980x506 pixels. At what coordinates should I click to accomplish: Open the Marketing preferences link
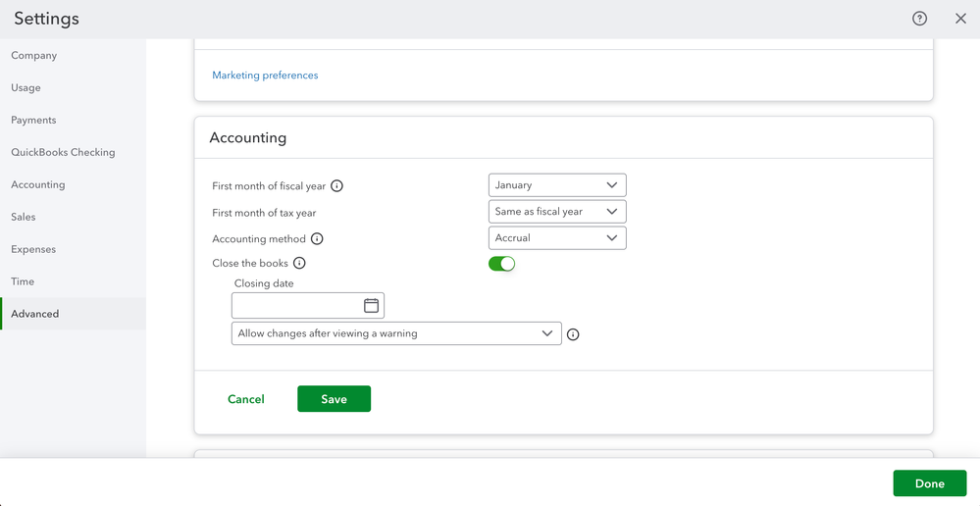tap(265, 76)
